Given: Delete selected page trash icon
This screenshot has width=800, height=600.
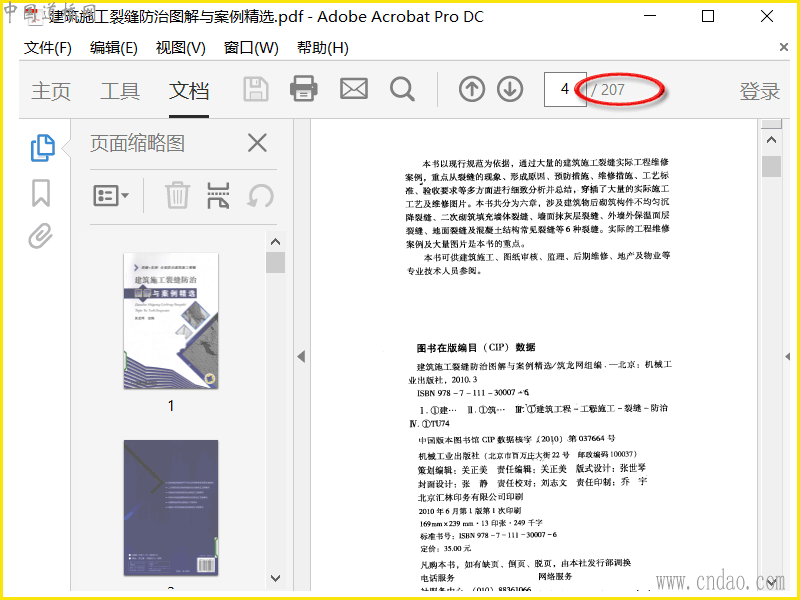Looking at the screenshot, I should (x=177, y=195).
